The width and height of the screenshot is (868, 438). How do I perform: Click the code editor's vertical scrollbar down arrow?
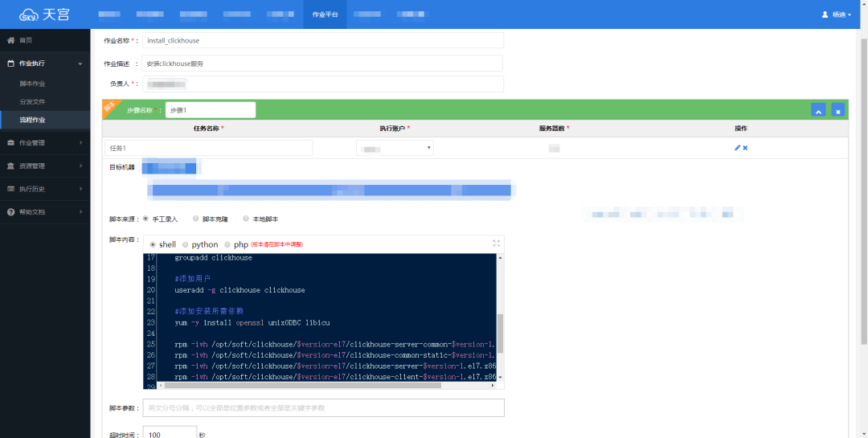[x=500, y=377]
